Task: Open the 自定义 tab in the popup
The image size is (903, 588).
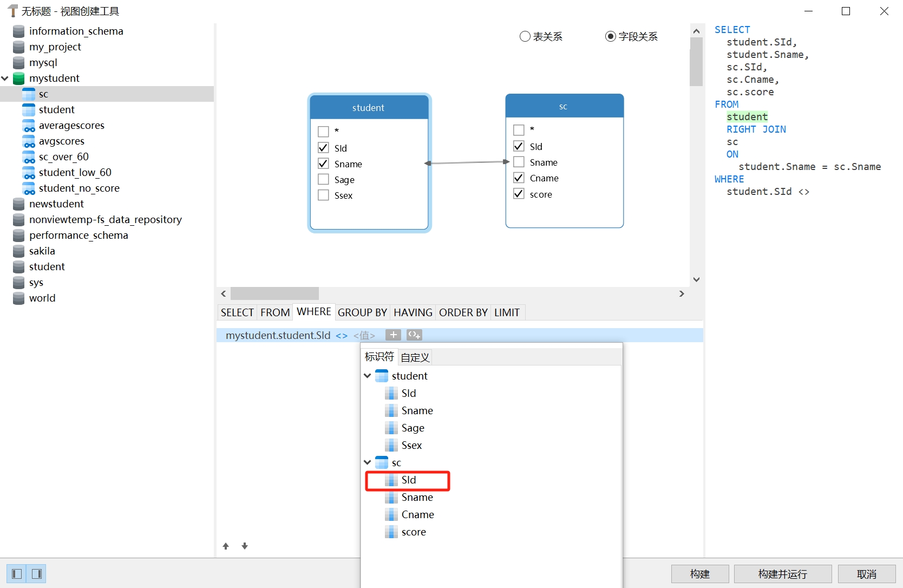Action: [x=415, y=357]
